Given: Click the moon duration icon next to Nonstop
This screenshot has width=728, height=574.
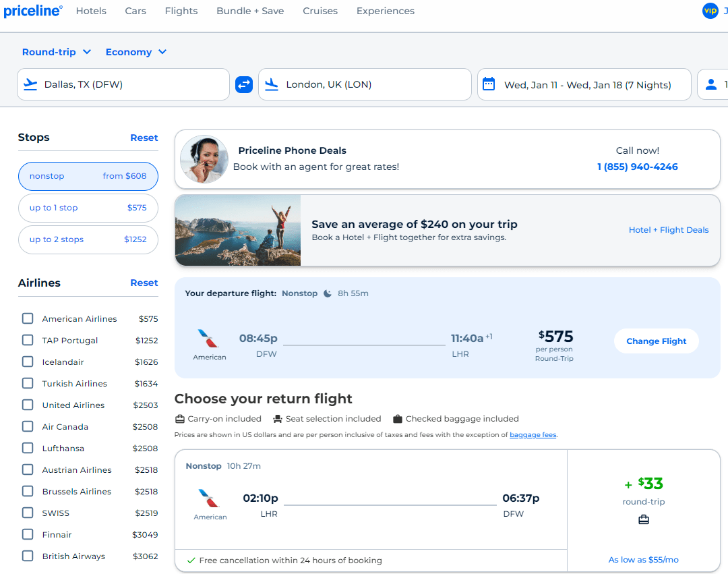Looking at the screenshot, I should click(x=328, y=293).
